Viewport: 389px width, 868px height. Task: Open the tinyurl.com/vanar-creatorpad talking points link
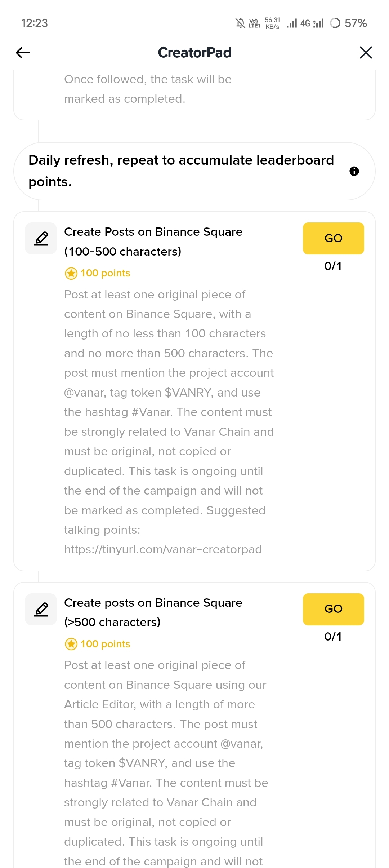click(163, 550)
